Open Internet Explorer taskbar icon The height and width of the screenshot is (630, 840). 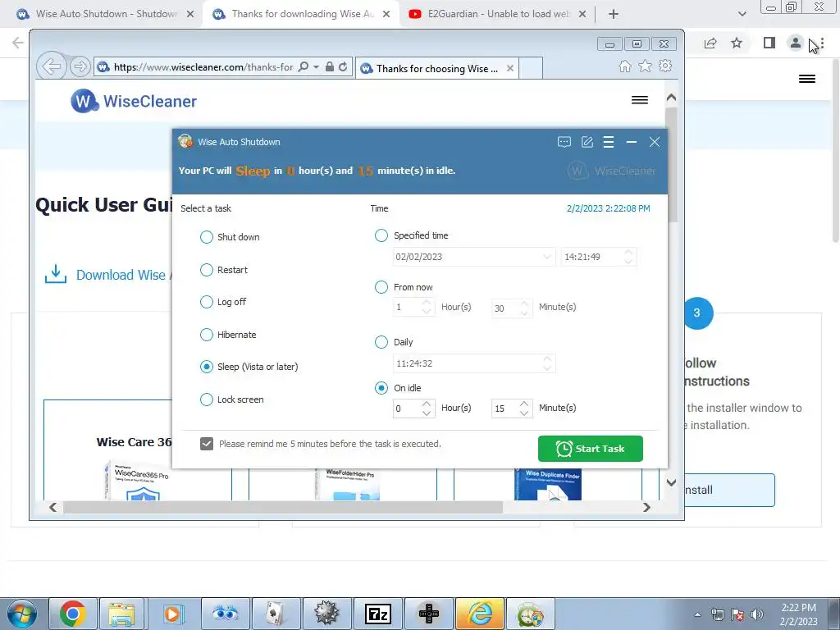point(480,614)
